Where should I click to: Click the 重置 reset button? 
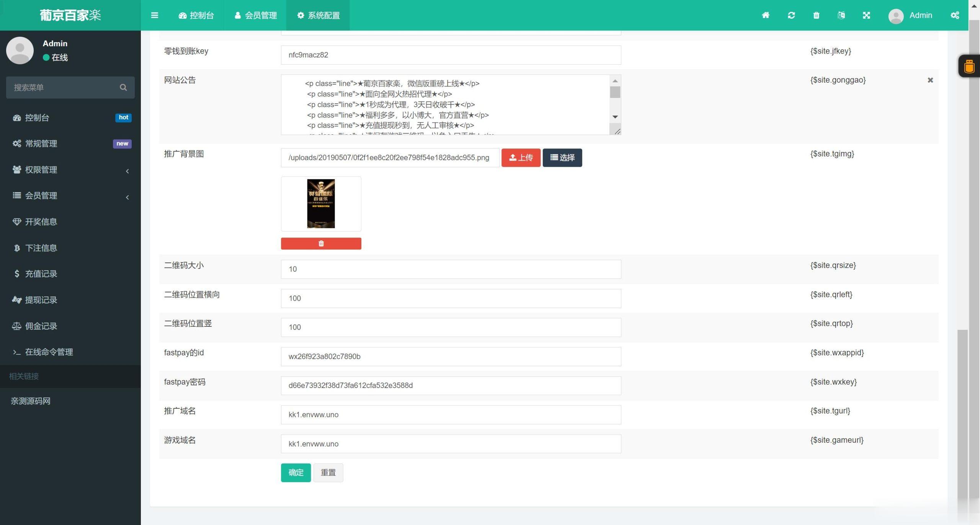point(328,473)
